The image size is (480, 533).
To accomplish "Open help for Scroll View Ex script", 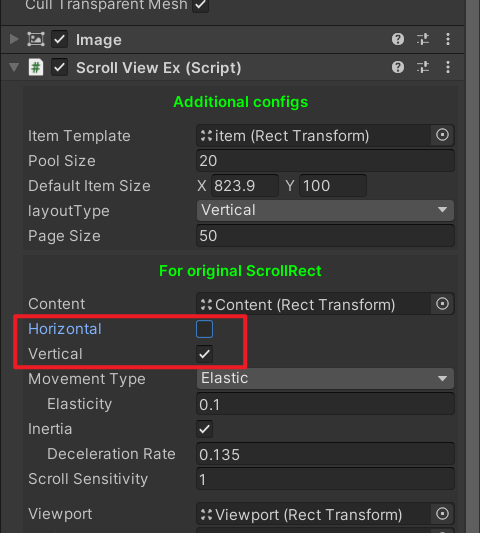I will (x=398, y=67).
